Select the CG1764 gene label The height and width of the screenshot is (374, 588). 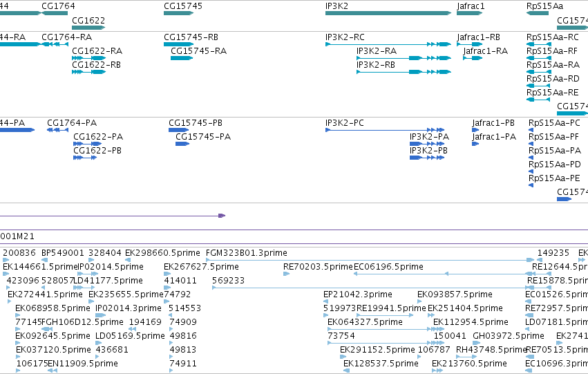tap(58, 6)
